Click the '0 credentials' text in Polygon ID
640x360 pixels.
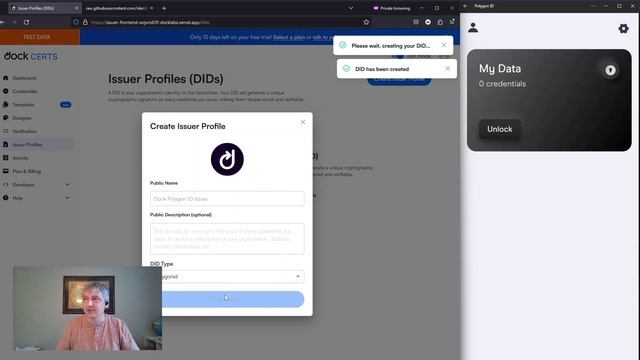point(502,84)
